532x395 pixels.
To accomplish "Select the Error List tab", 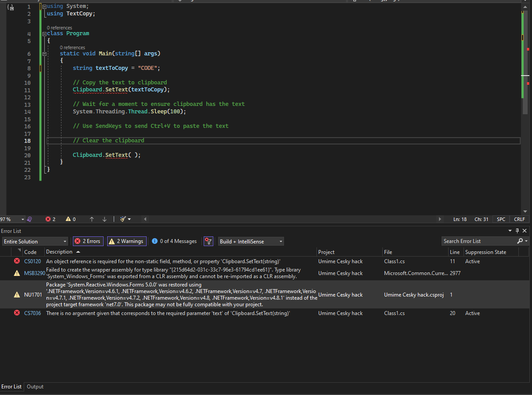I will [x=11, y=387].
